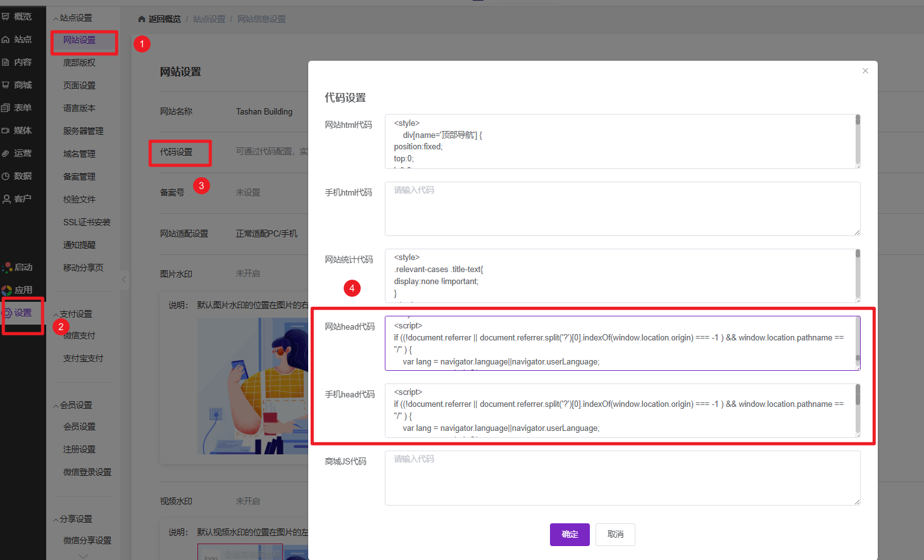Open 备案管理 from the settings menu
The image size is (924, 560).
pos(79,177)
